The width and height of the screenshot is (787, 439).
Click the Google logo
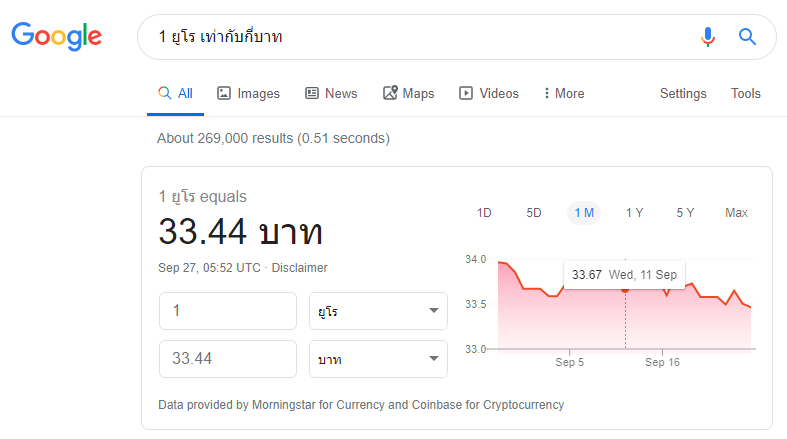point(56,36)
